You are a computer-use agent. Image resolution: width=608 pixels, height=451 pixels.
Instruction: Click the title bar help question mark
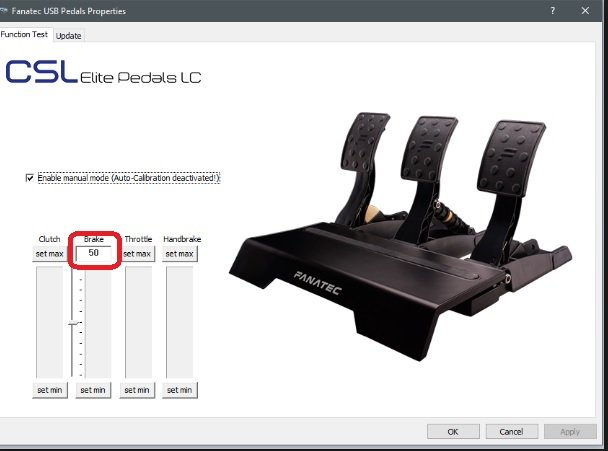coord(552,9)
